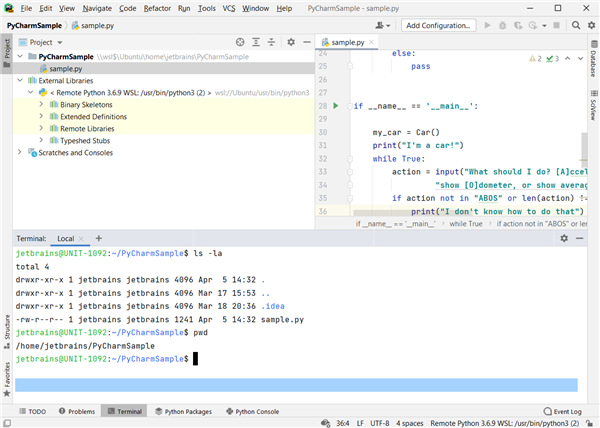600x428 pixels.
Task: Click Expand All icon in Project panel
Action: pos(256,42)
